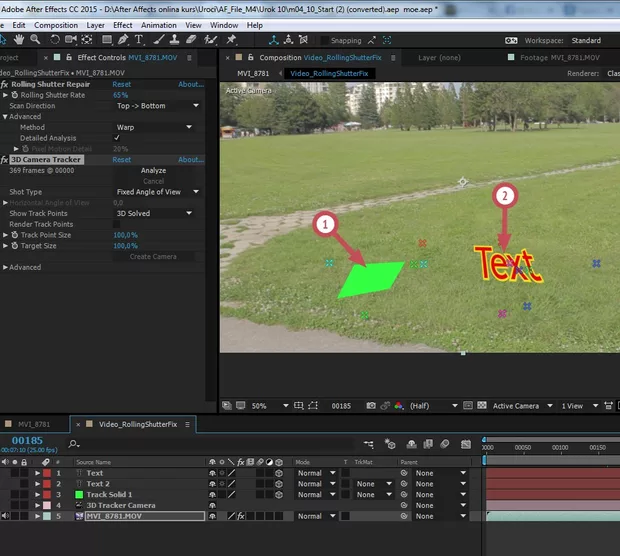This screenshot has width=620, height=556.
Task: Click the Track Point Size stopwatch
Action: pyautogui.click(x=14, y=235)
